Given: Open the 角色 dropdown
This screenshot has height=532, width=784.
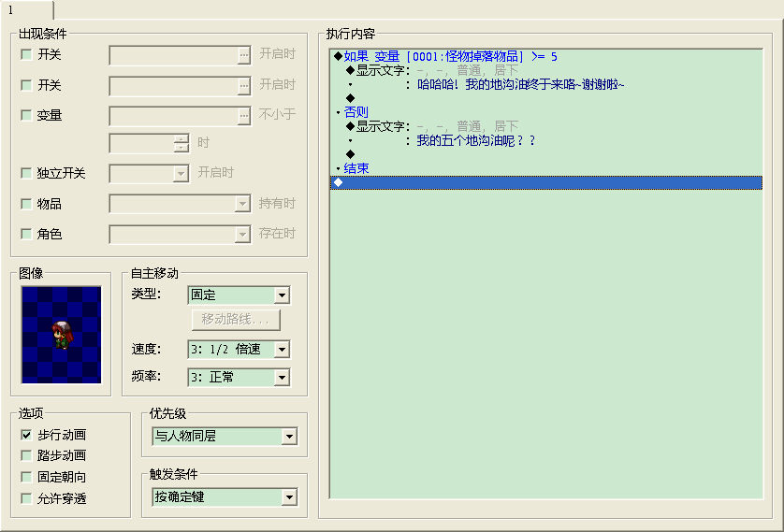Looking at the screenshot, I should [x=242, y=235].
